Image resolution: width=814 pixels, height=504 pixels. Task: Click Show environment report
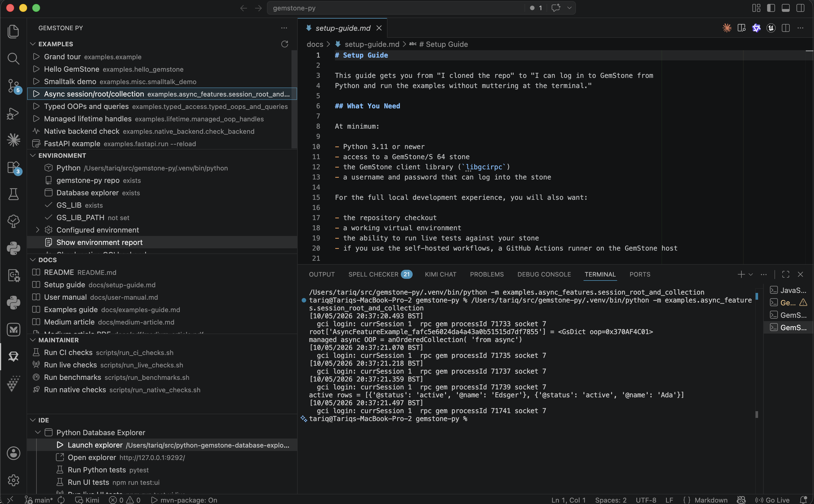[162, 242]
